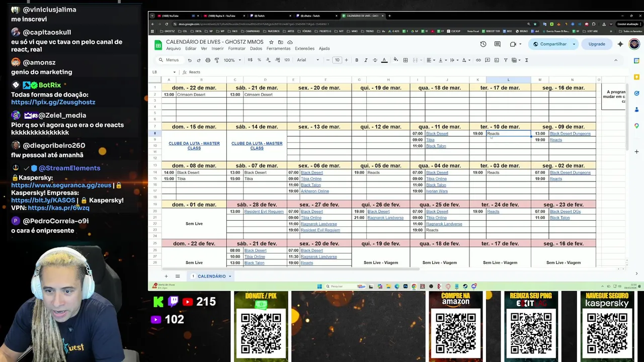The image size is (644, 362).
Task: Click the Google account avatar
Action: coord(633,44)
